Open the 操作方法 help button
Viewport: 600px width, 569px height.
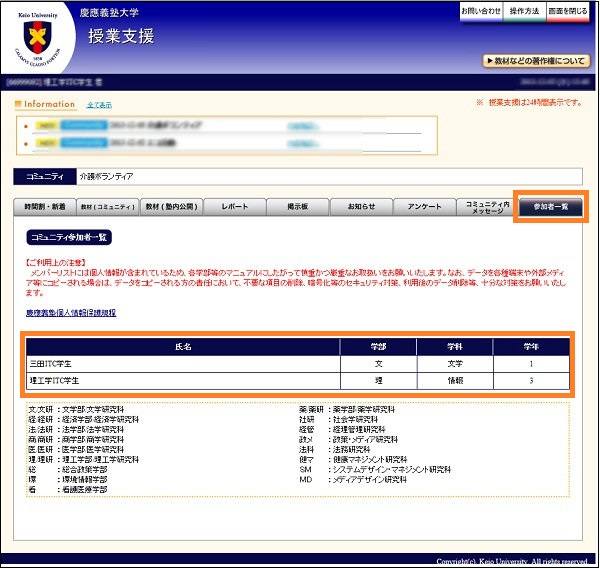click(x=523, y=11)
